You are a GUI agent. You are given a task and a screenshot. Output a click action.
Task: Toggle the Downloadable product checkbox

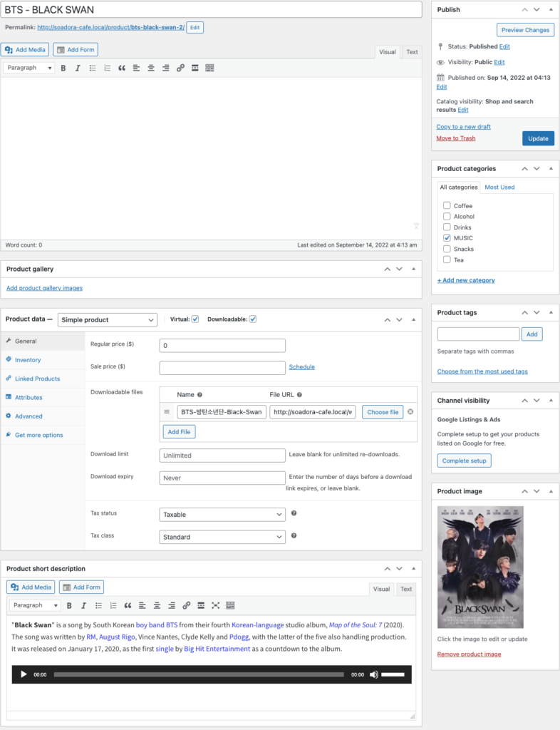(x=253, y=319)
